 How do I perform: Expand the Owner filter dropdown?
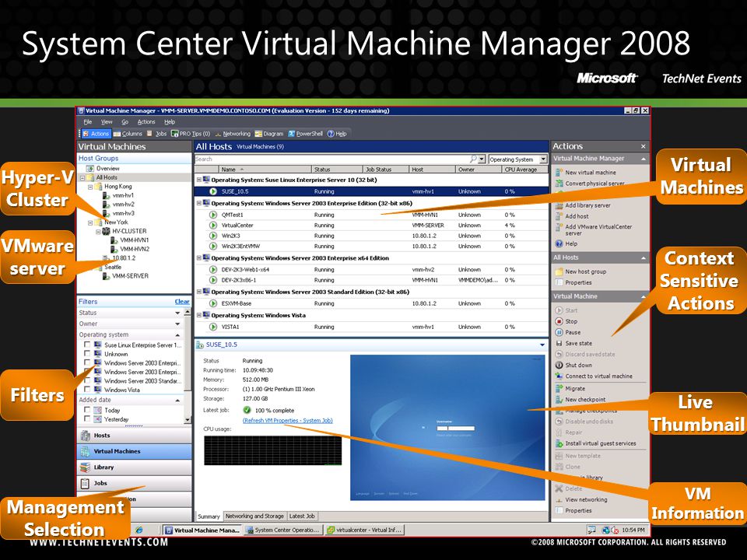pos(177,324)
